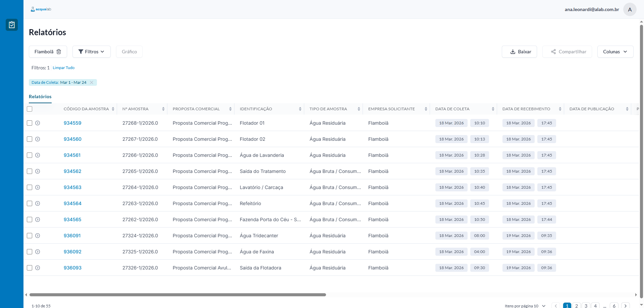Switch to the Relatórios tab
The height and width of the screenshot is (308, 644).
tap(40, 97)
